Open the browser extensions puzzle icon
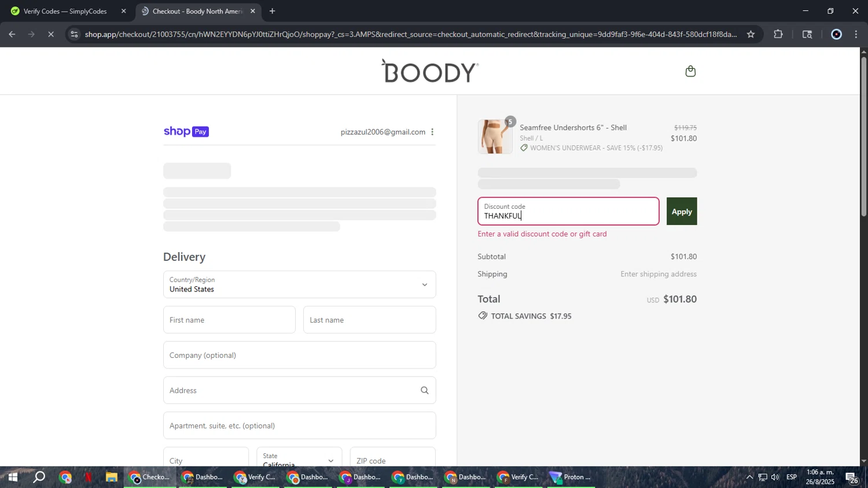 click(x=778, y=34)
